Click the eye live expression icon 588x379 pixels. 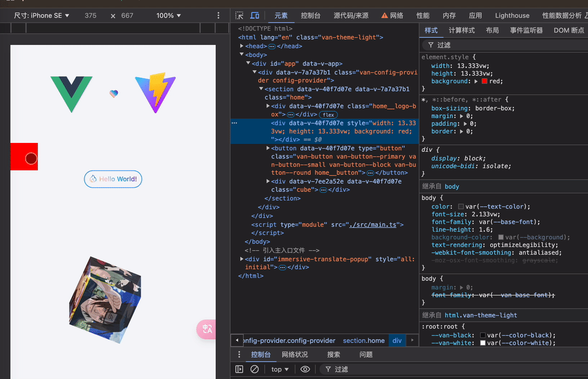[305, 369]
